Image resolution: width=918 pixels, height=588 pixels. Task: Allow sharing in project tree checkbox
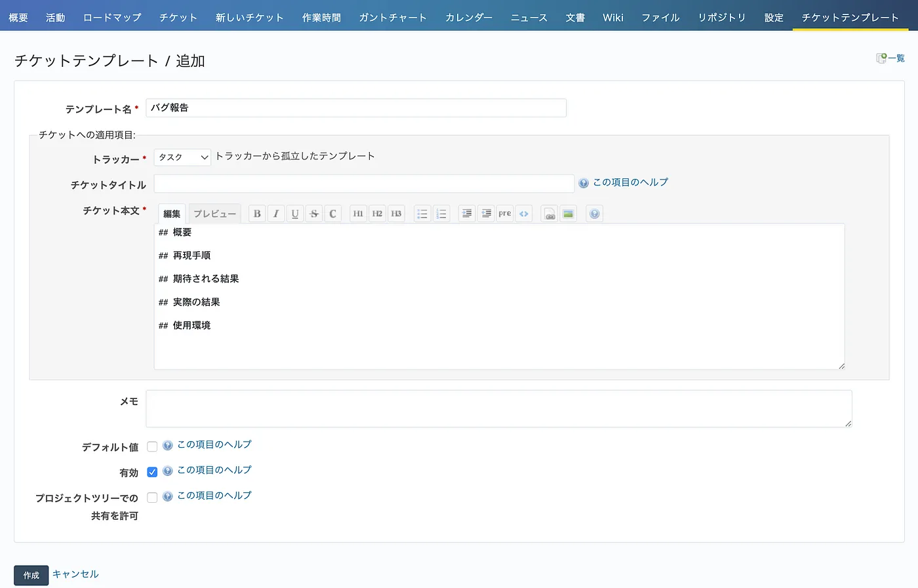(x=152, y=498)
